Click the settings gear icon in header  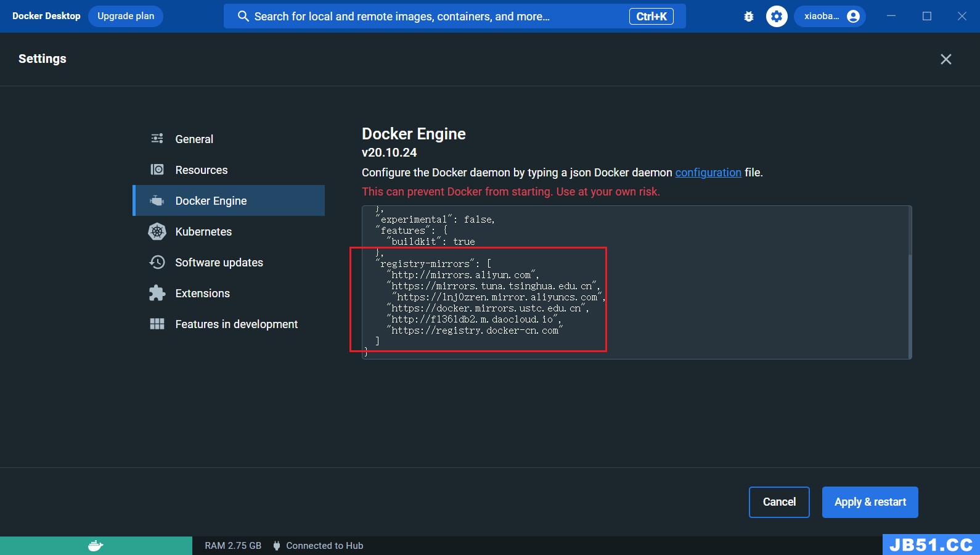point(777,17)
